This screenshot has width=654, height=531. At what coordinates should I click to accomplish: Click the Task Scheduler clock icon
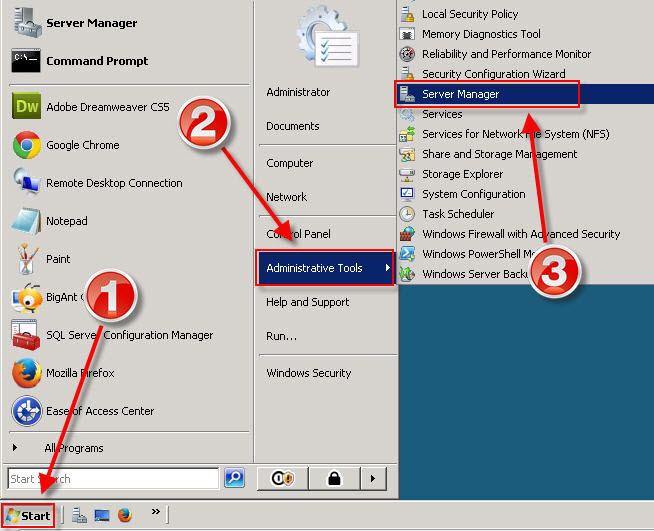(x=407, y=214)
